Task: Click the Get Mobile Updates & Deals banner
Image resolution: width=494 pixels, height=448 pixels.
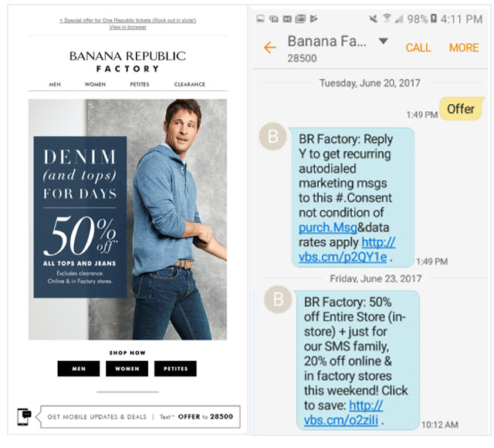Action: tap(139, 417)
